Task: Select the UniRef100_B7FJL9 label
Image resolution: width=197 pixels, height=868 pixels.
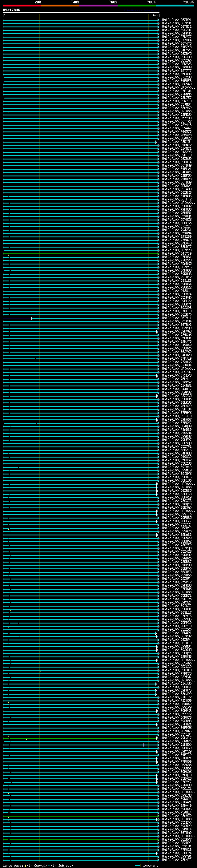Action: click(x=176, y=358)
